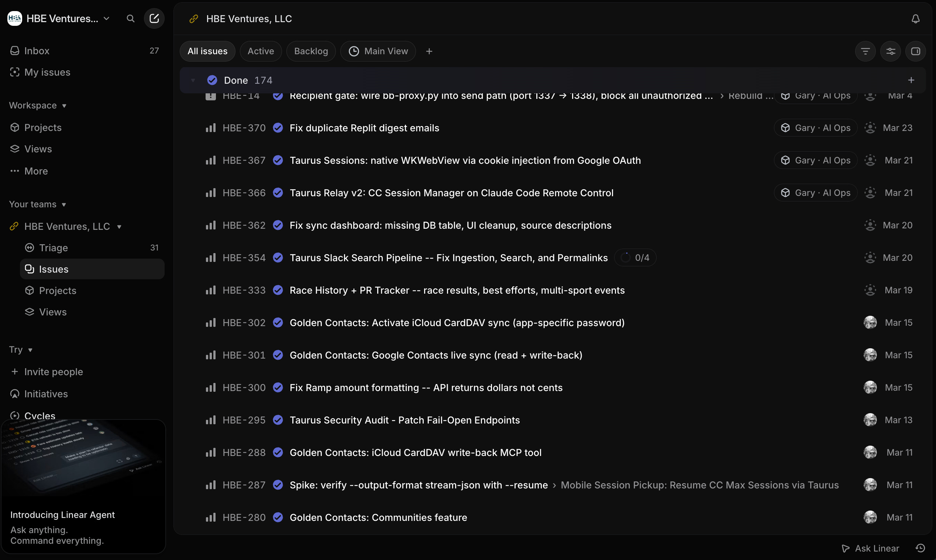Collapse the Done group triangle

pos(193,80)
